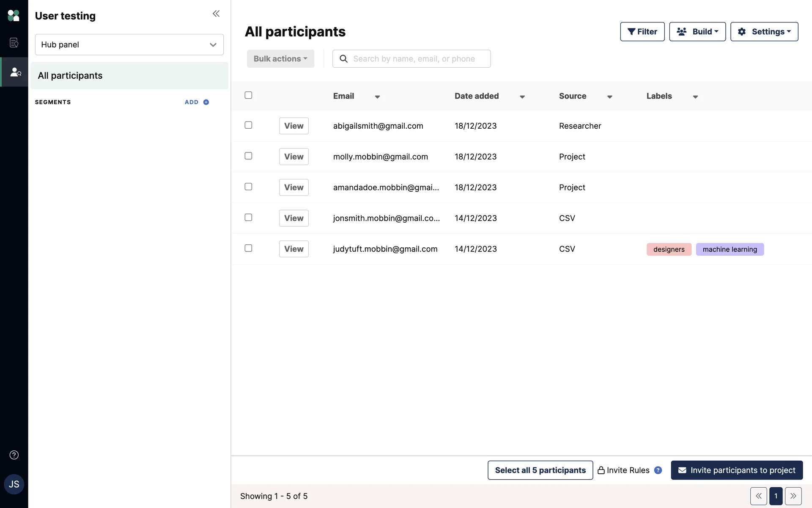The image size is (812, 508).
Task: Click the designers label tag
Action: pyautogui.click(x=669, y=249)
